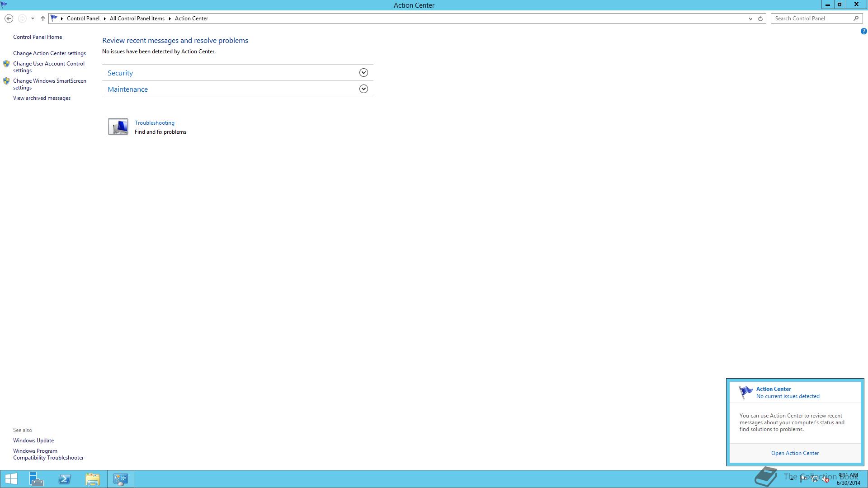Open File Explorer from the taskbar
Image resolution: width=868 pixels, height=488 pixels.
click(93, 479)
